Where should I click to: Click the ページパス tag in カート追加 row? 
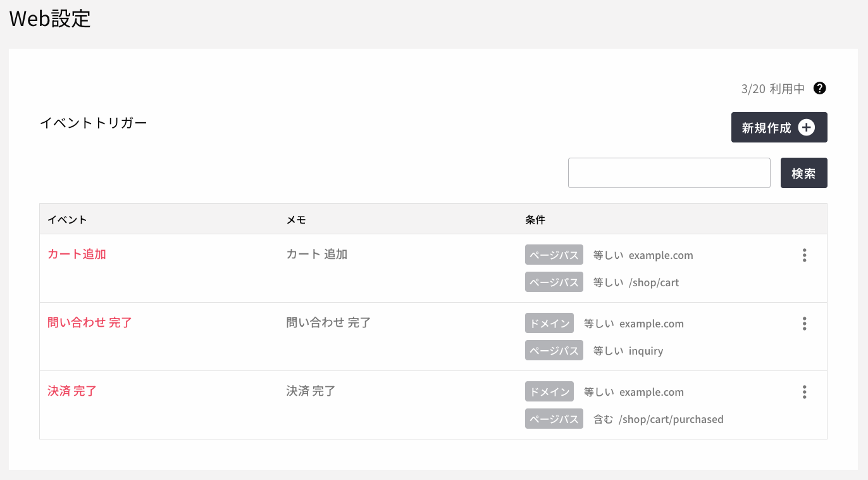pyautogui.click(x=554, y=255)
